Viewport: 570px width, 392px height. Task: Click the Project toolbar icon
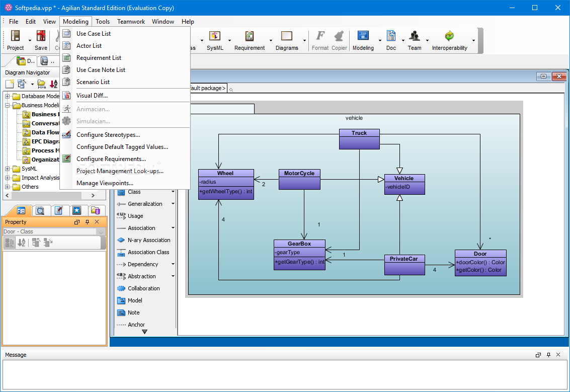coord(15,40)
